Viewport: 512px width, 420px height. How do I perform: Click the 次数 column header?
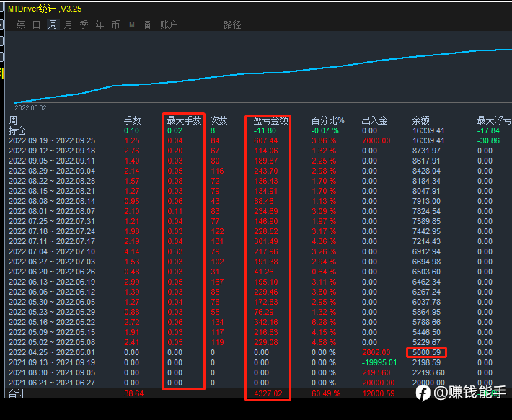click(219, 120)
